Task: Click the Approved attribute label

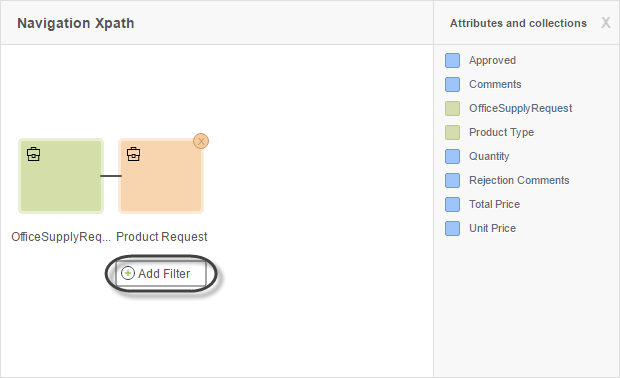Action: [x=492, y=60]
